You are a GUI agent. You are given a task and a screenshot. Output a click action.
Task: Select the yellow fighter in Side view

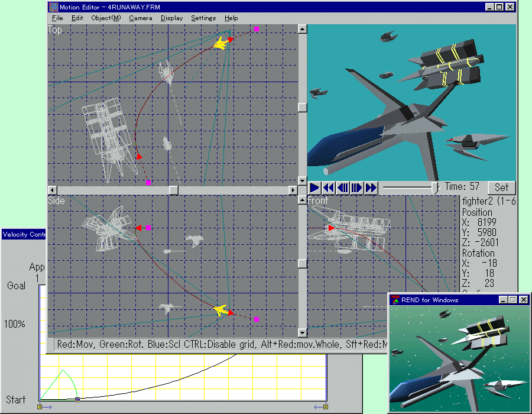point(220,310)
